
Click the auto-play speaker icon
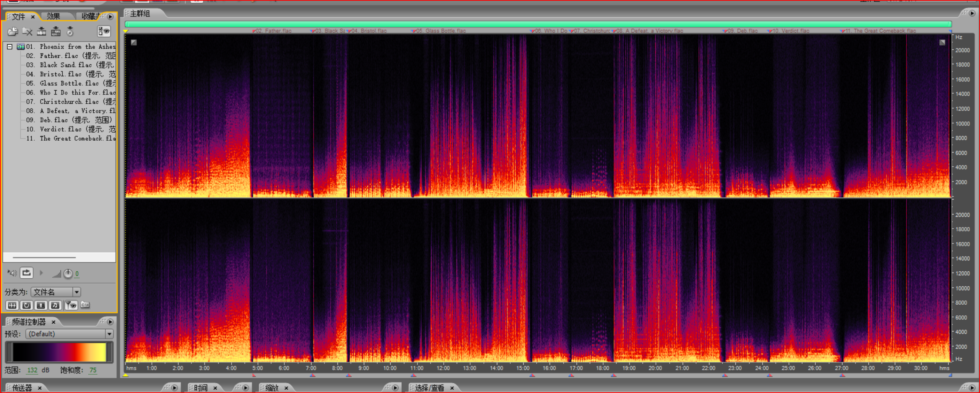click(12, 273)
